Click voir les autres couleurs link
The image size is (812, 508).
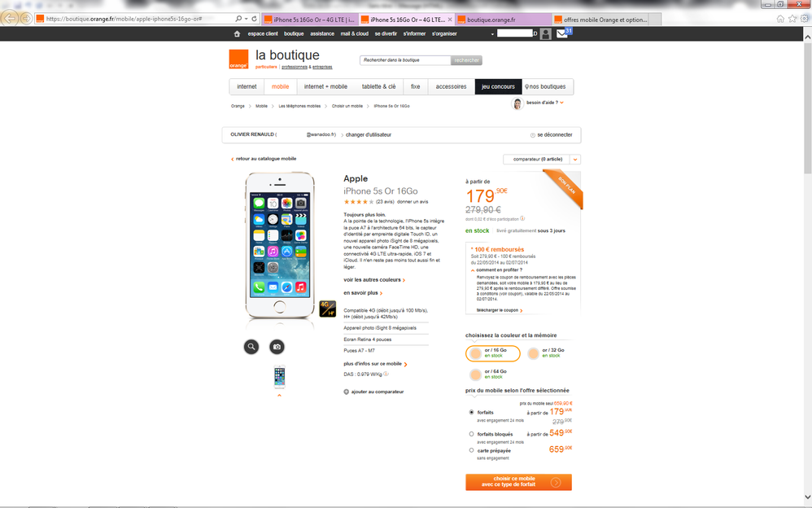tap(374, 280)
